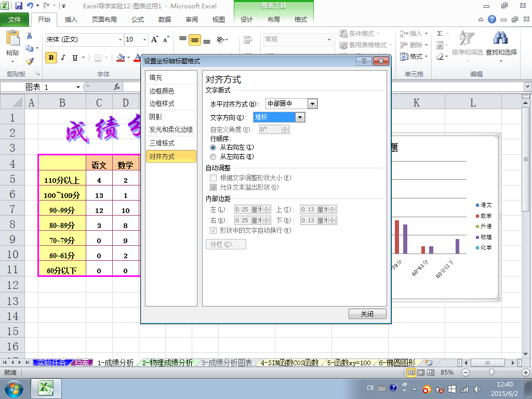Click the Paste clipboard icon
Image resolution: width=532 pixels, height=399 pixels.
13,38
